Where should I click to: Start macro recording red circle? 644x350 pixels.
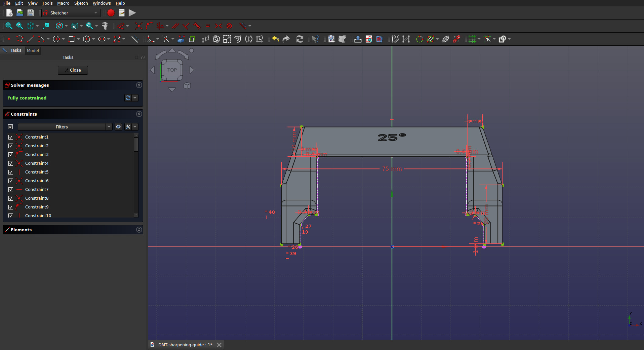click(111, 13)
